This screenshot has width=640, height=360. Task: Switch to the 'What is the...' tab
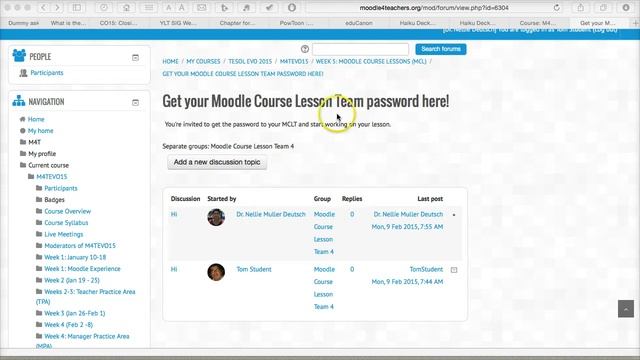pyautogui.click(x=69, y=23)
